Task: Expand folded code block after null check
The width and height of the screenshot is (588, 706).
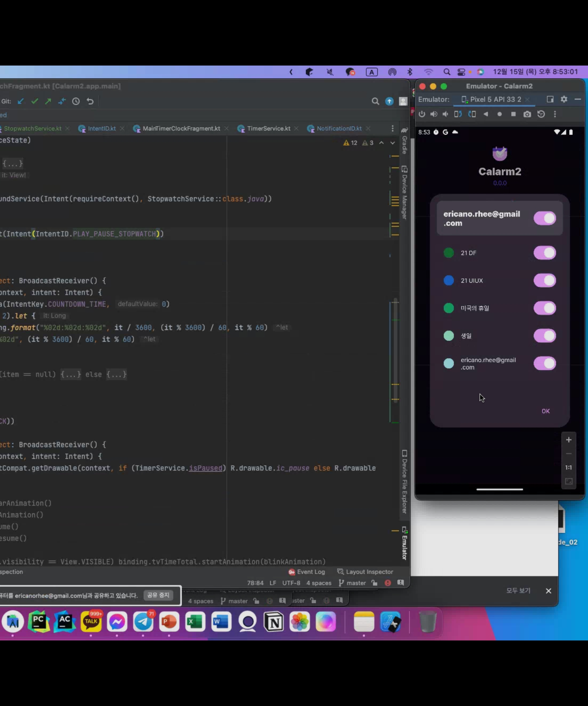Action: (71, 374)
